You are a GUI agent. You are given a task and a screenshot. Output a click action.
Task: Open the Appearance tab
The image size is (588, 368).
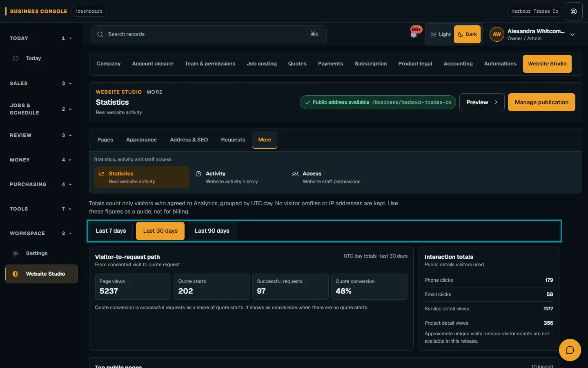[141, 140]
